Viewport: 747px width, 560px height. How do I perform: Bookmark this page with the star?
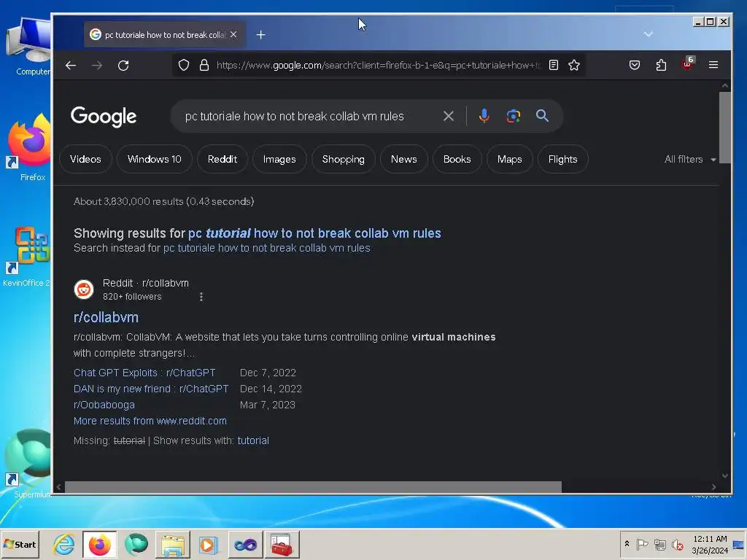coord(574,65)
